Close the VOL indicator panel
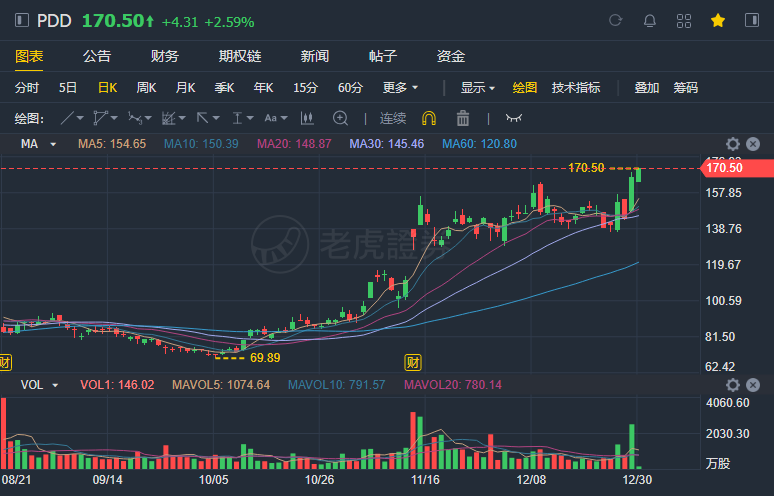Image resolution: width=774 pixels, height=496 pixels. tap(753, 385)
